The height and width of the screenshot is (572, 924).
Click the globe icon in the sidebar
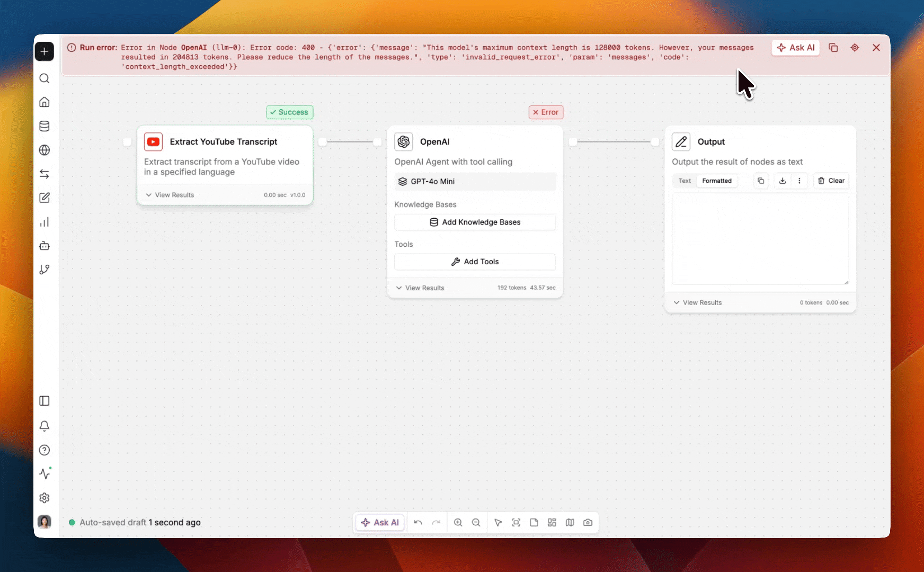(x=45, y=150)
